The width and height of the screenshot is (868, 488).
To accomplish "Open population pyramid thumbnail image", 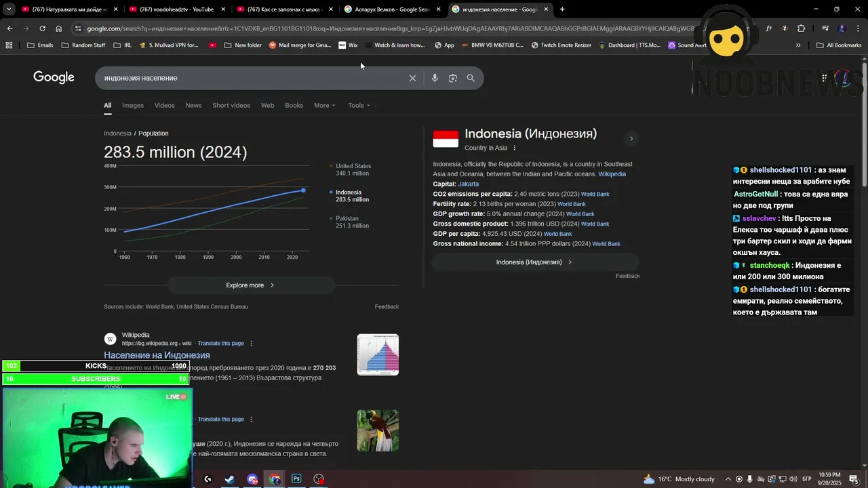I will tap(378, 354).
